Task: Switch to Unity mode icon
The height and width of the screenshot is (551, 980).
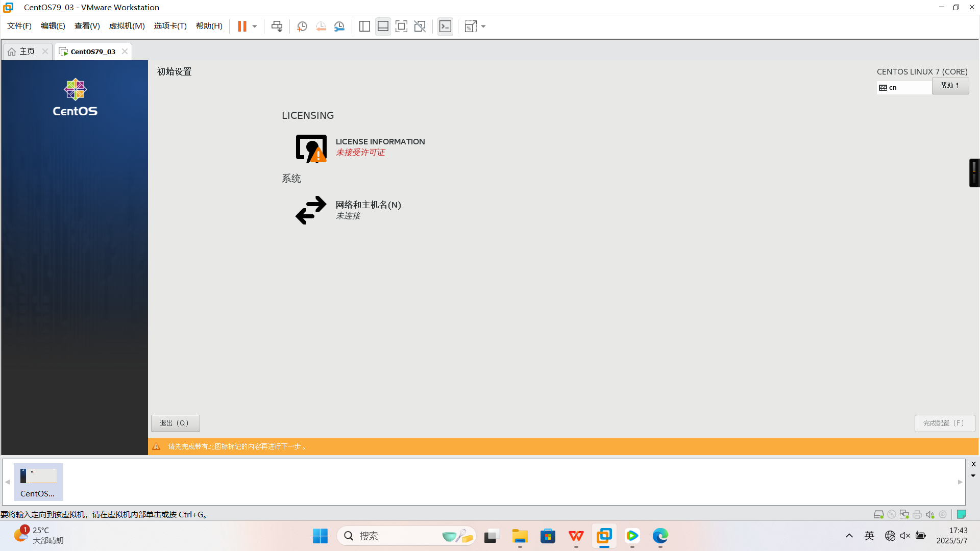Action: pyautogui.click(x=420, y=27)
